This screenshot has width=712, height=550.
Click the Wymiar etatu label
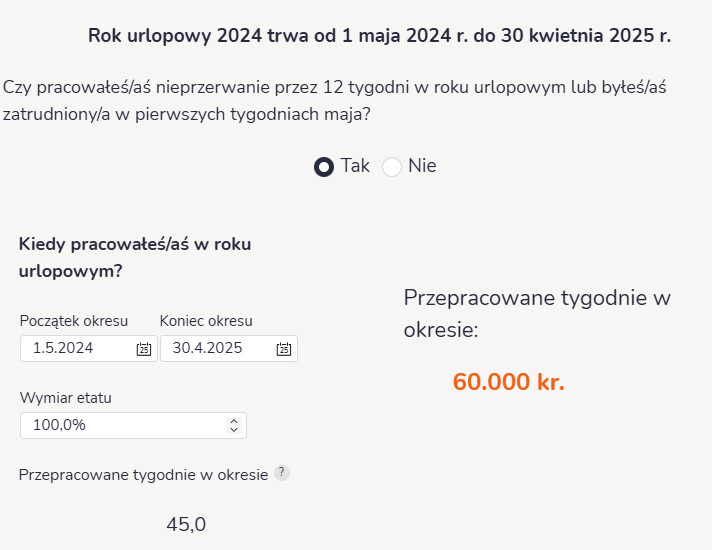pos(66,398)
